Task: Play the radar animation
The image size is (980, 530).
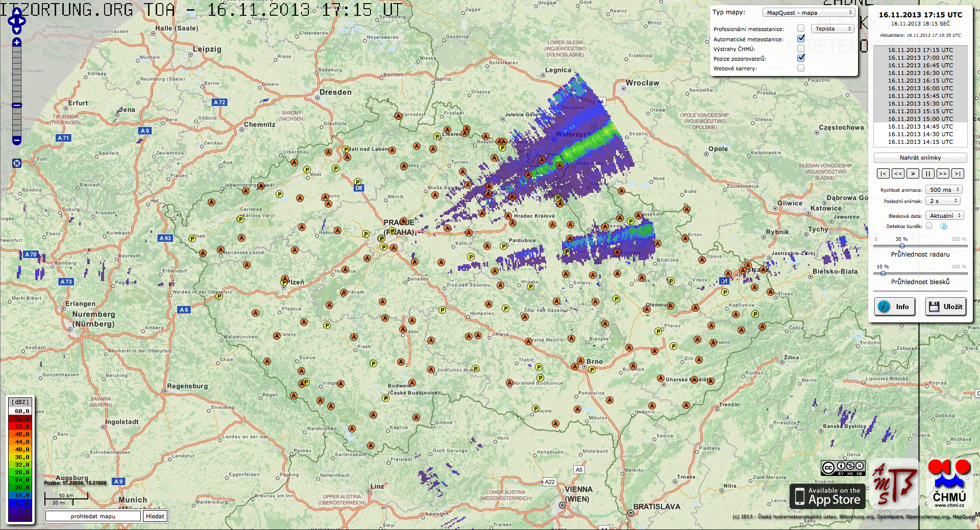Action: click(x=913, y=173)
